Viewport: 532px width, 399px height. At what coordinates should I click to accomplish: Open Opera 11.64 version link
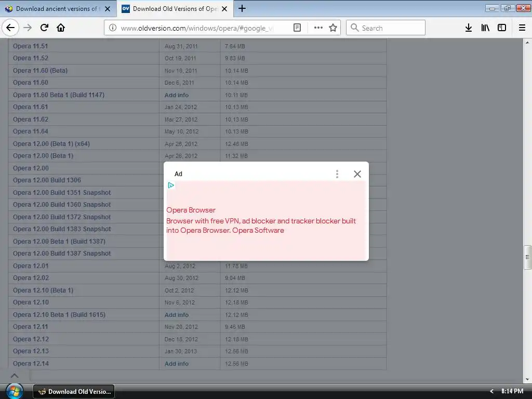click(x=30, y=131)
